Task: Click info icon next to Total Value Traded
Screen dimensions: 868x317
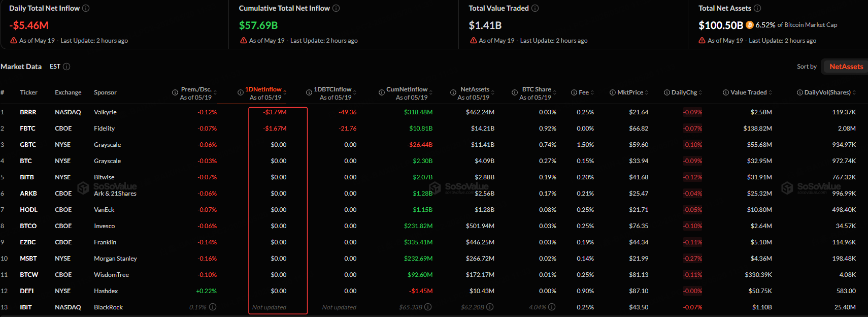Action: point(535,8)
